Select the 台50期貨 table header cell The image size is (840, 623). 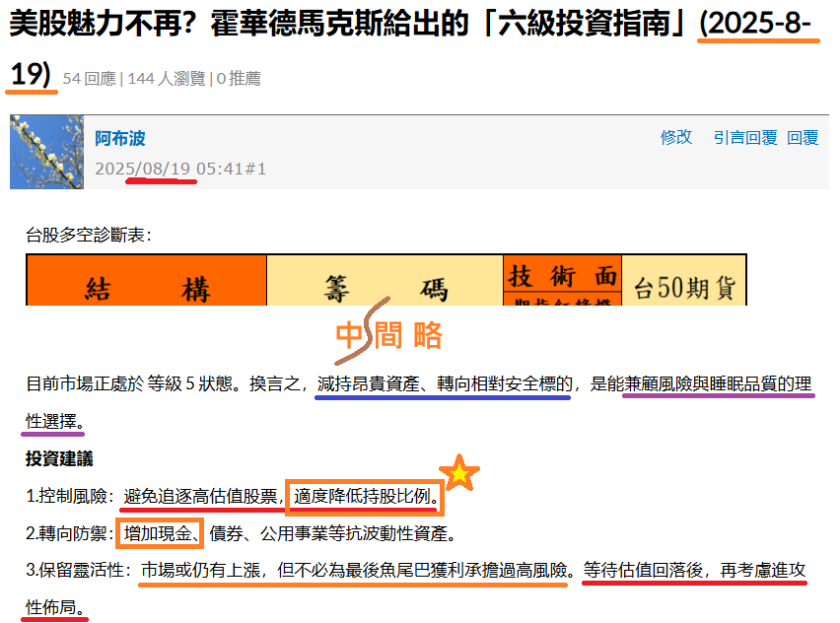point(683,287)
